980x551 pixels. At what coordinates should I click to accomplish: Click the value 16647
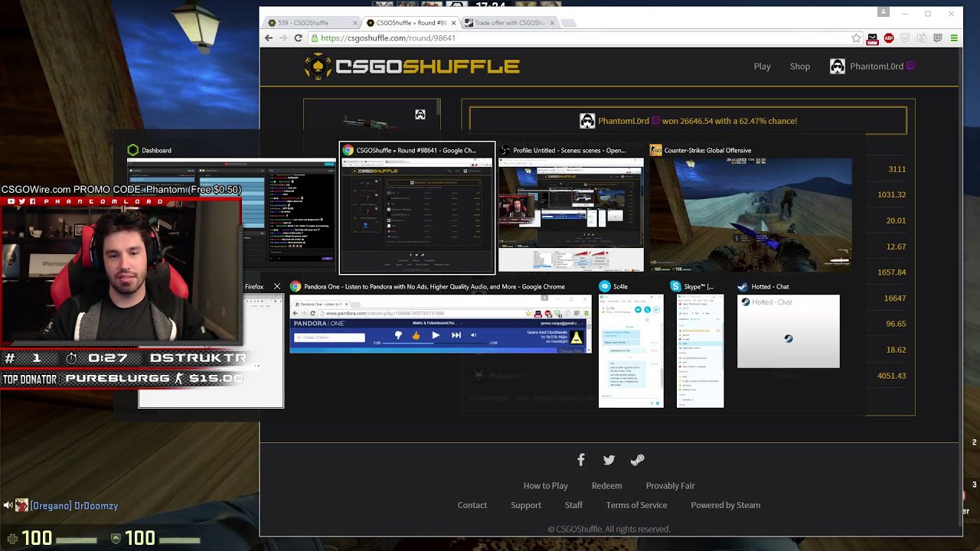[895, 298]
